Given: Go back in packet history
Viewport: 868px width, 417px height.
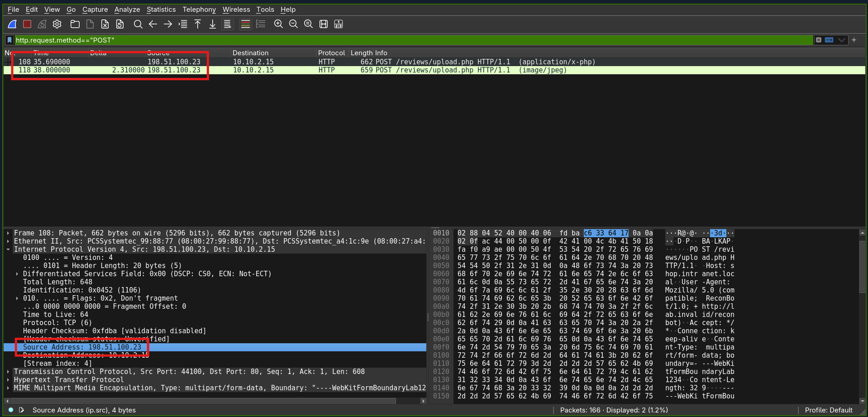Looking at the screenshot, I should (x=153, y=24).
